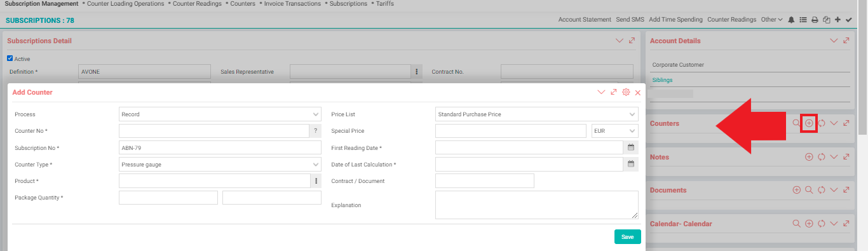
Task: Collapse the Documents panel
Action: [x=834, y=189]
